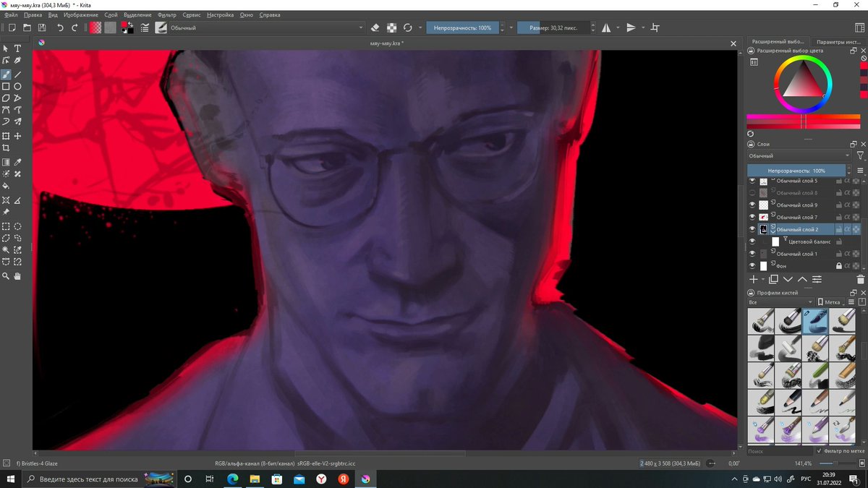Select the Crop tool
The width and height of the screenshot is (868, 488).
click(x=6, y=148)
